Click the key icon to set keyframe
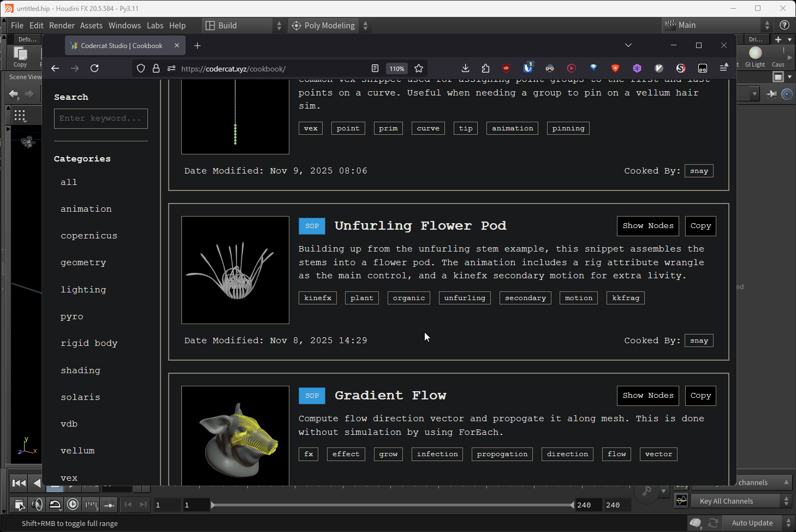Screen dimensions: 796x532 tap(647, 491)
